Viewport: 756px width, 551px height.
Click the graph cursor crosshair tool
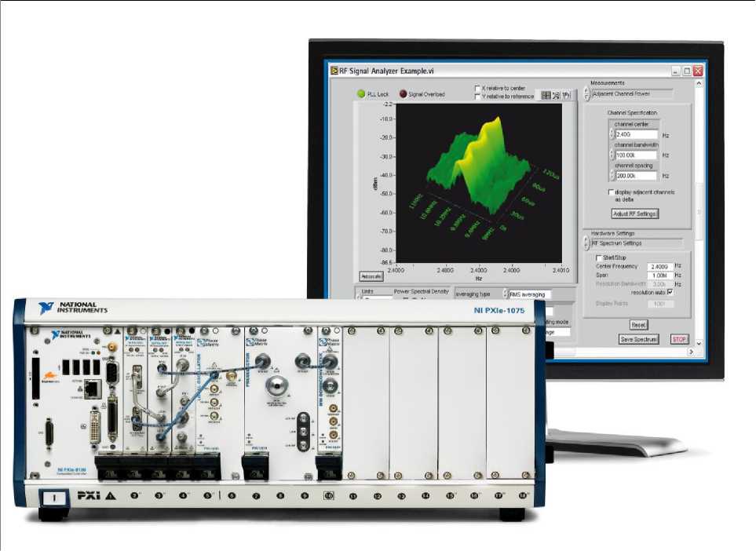(545, 95)
